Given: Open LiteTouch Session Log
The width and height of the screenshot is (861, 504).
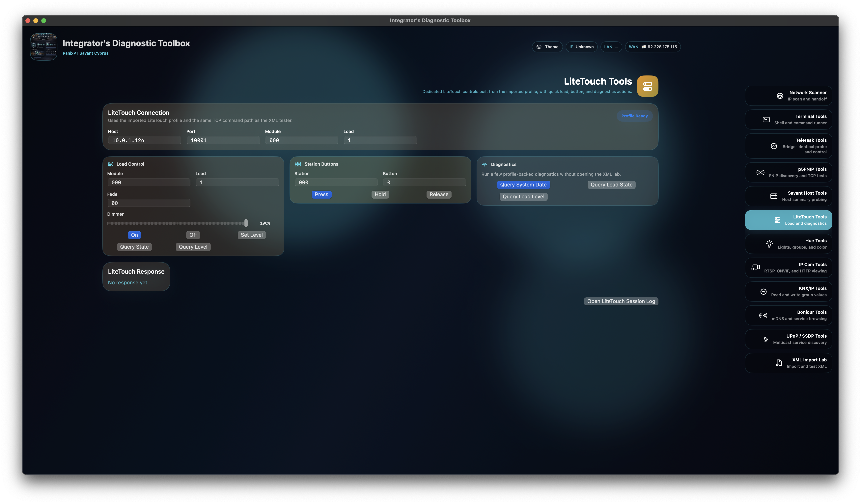Looking at the screenshot, I should coord(621,301).
